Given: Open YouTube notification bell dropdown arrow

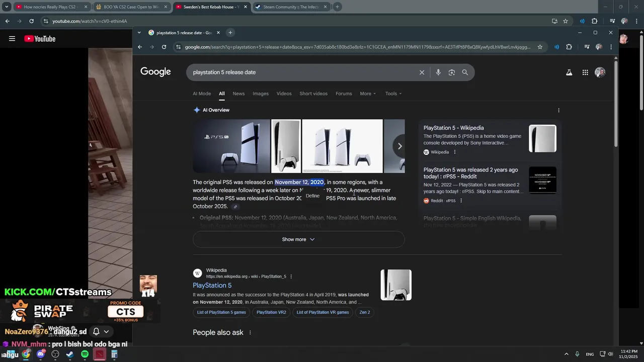Looking at the screenshot, I should (x=106, y=332).
